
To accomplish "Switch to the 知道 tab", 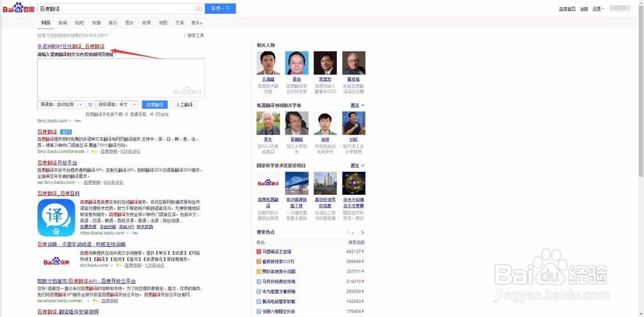I will click(x=96, y=23).
